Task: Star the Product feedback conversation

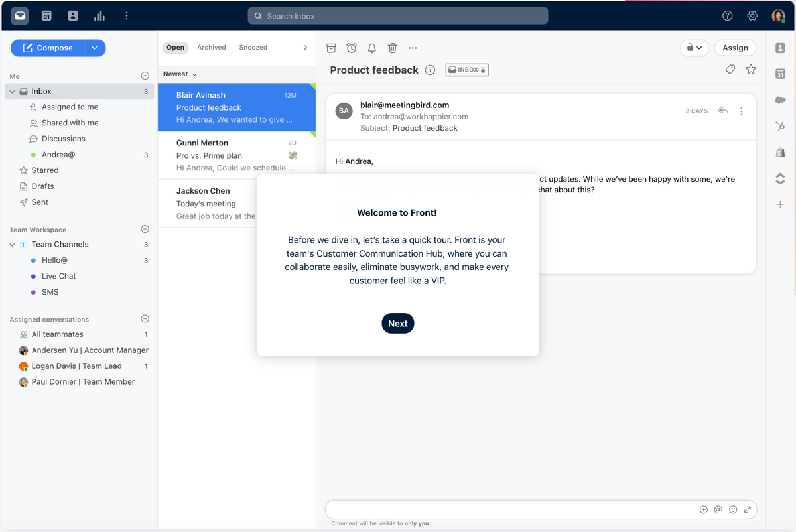Action: pos(751,69)
